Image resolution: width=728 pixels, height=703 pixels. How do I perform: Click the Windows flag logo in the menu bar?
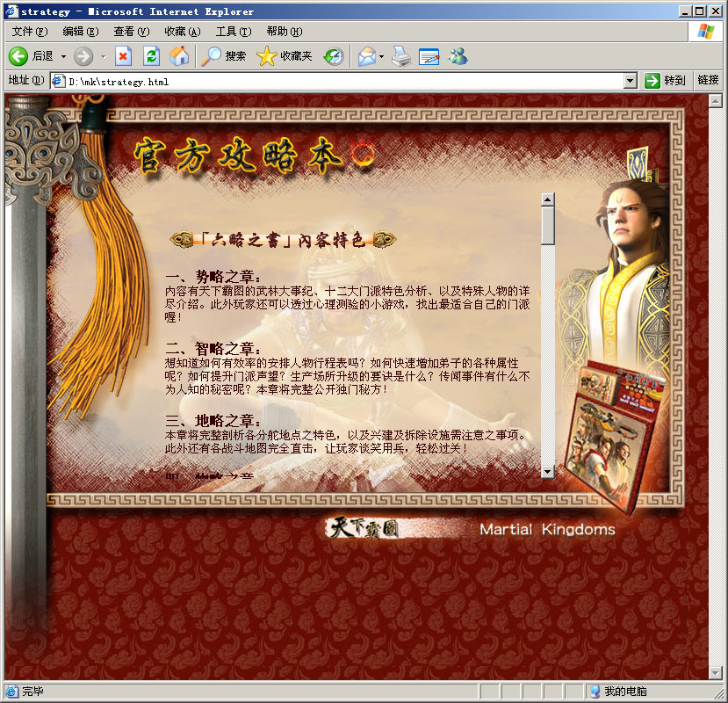706,32
